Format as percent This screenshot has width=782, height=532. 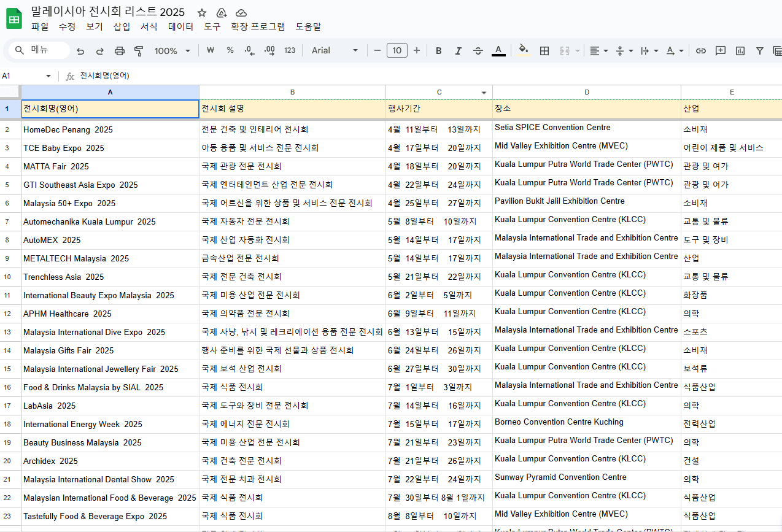[x=230, y=50]
